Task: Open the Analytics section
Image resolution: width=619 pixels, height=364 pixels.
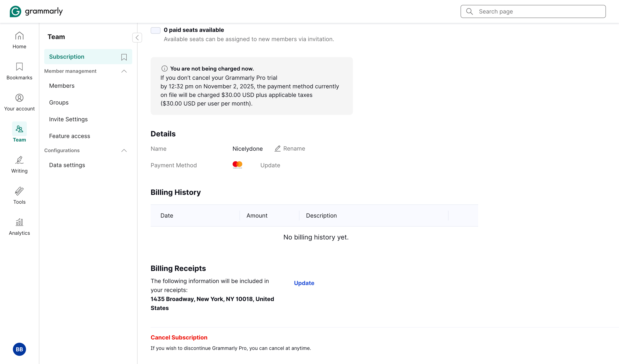Action: click(x=19, y=227)
